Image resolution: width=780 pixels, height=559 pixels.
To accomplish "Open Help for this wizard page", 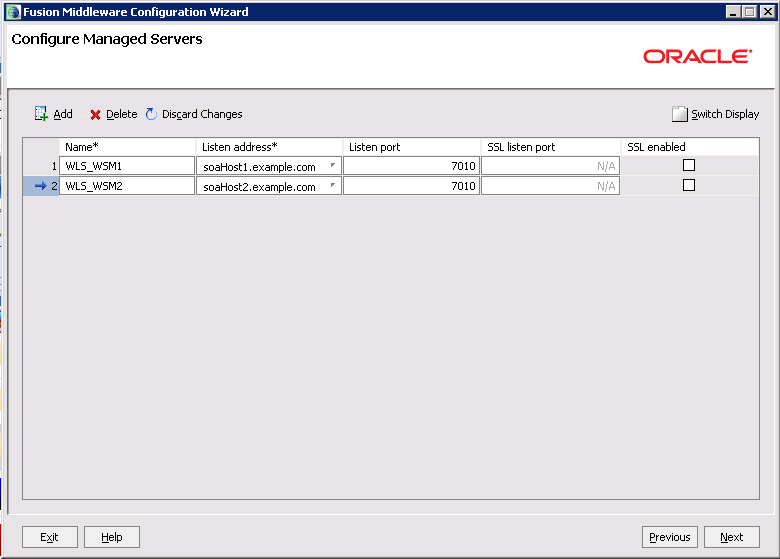I will 112,537.
